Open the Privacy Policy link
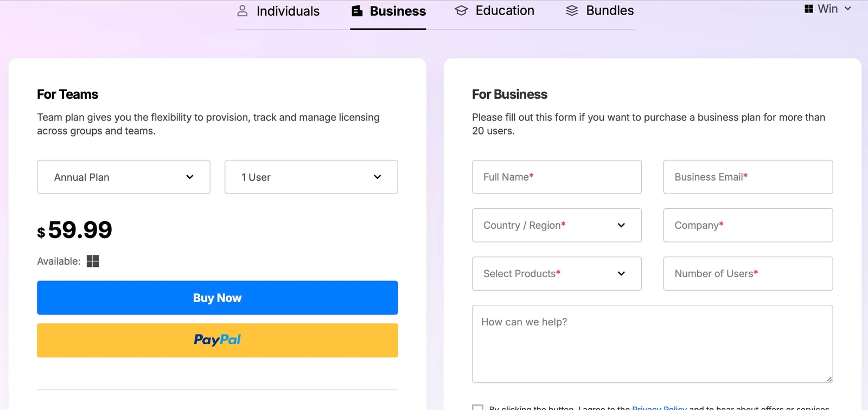The height and width of the screenshot is (410, 868). [659, 407]
